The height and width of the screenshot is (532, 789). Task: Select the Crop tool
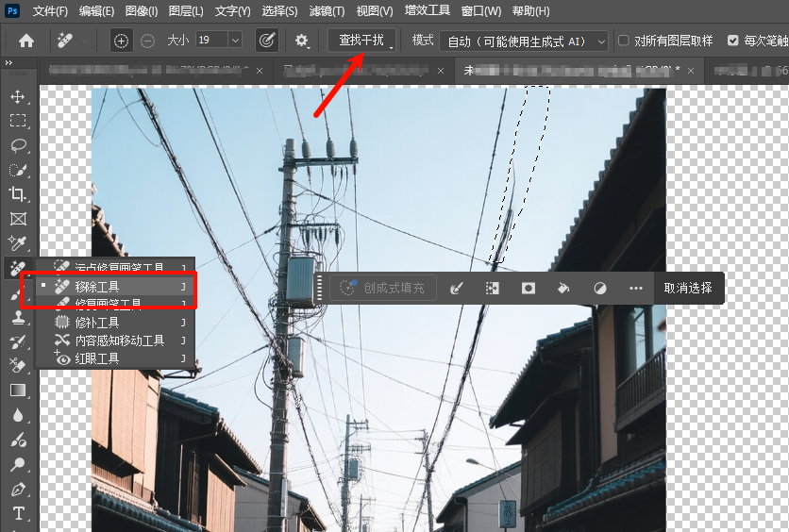[18, 194]
